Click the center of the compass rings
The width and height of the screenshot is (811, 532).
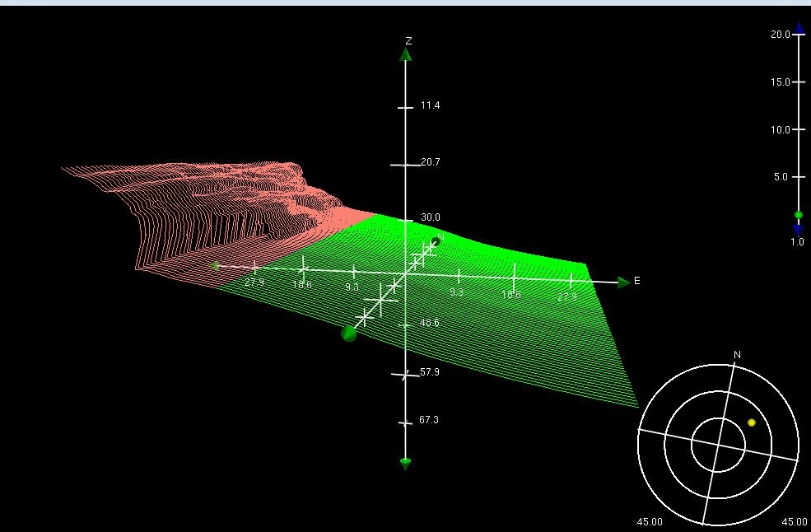718,442
